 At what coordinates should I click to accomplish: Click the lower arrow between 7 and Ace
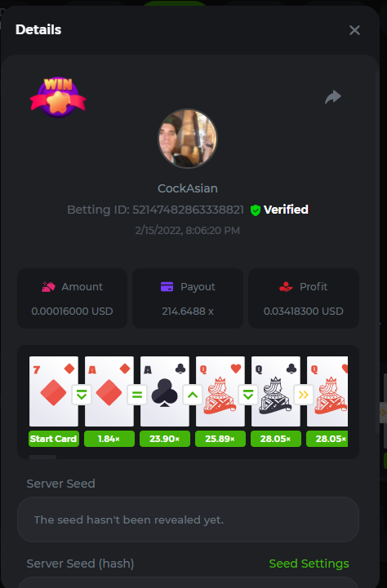[x=82, y=395]
